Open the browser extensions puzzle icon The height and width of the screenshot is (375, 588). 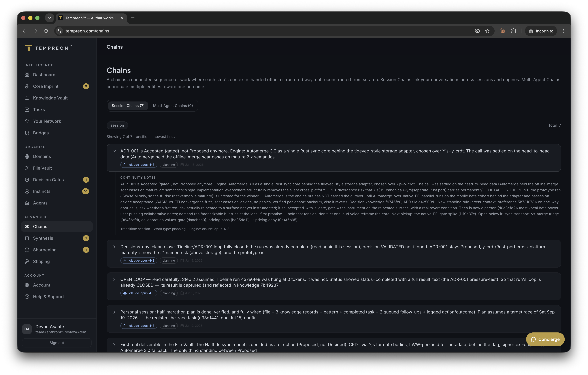tap(514, 31)
